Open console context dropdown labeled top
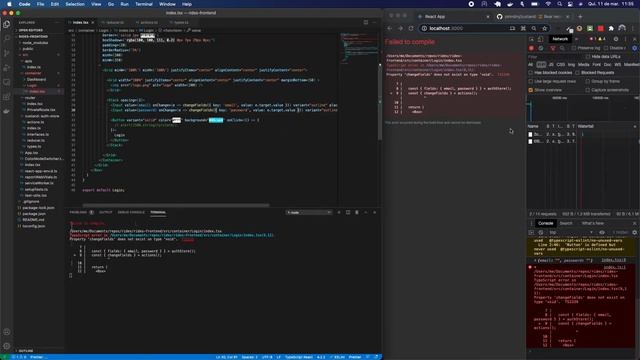 (x=571, y=232)
